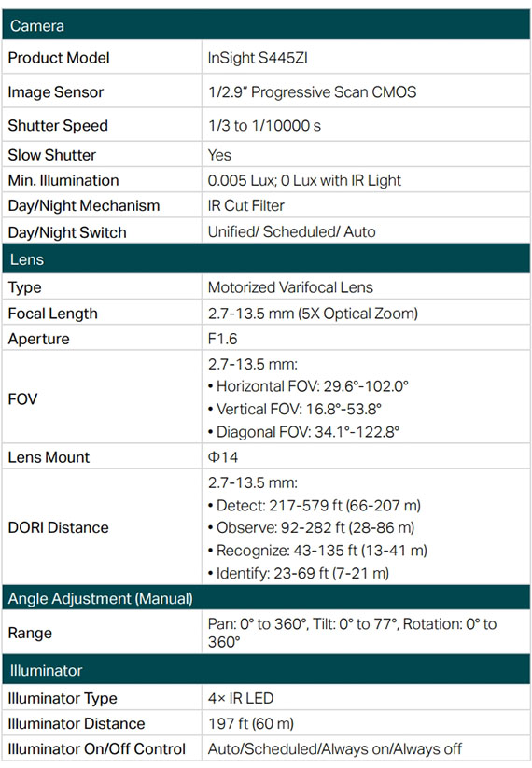Click the IR Cut Filter value

click(x=245, y=205)
